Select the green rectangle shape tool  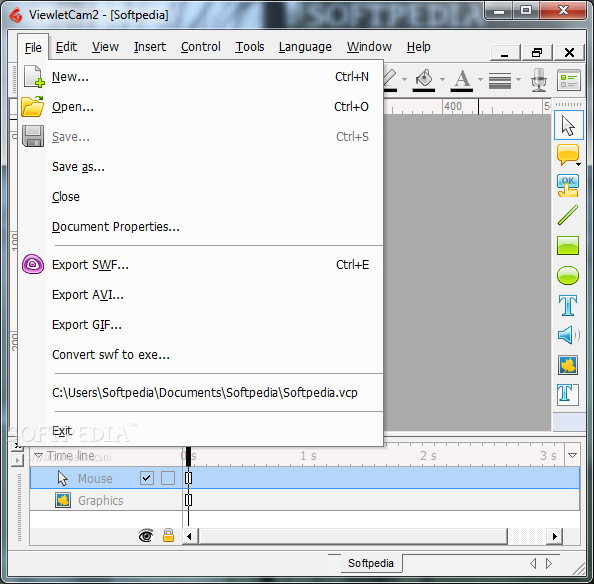click(568, 245)
